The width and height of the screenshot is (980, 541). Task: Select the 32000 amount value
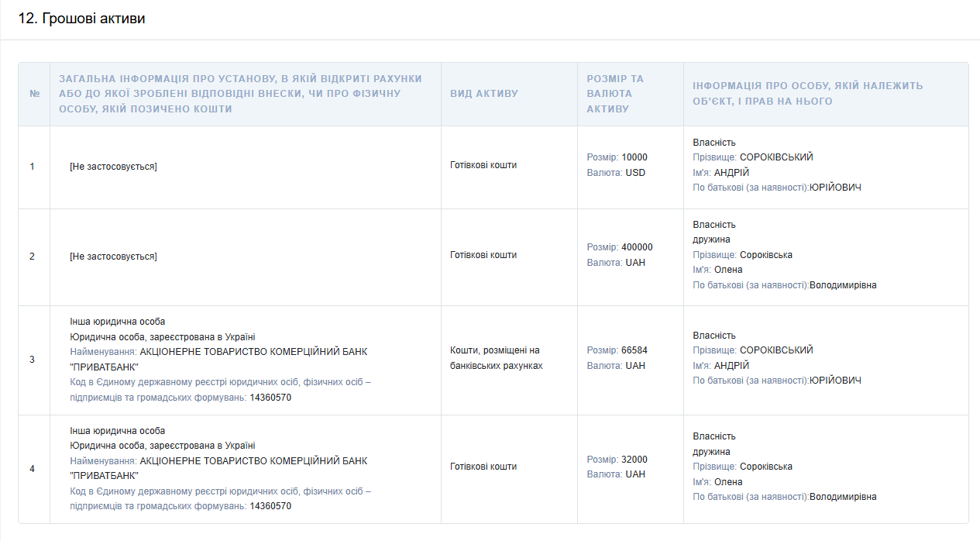click(634, 460)
